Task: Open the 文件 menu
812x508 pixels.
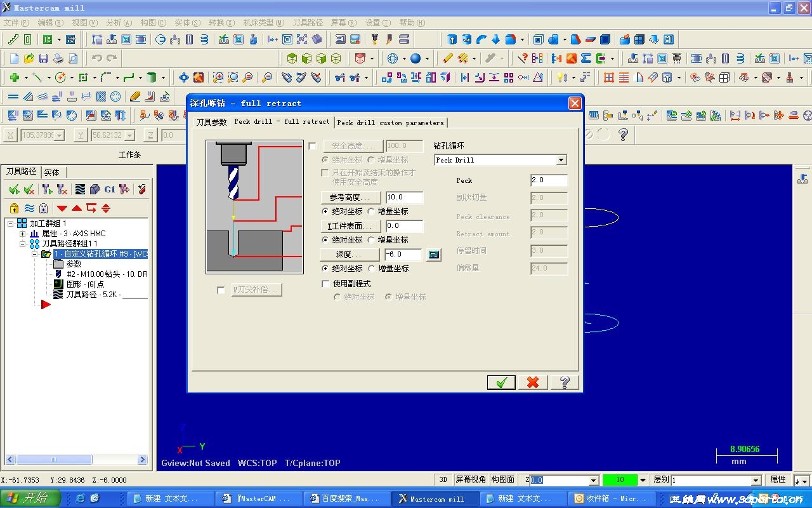Action: point(15,23)
